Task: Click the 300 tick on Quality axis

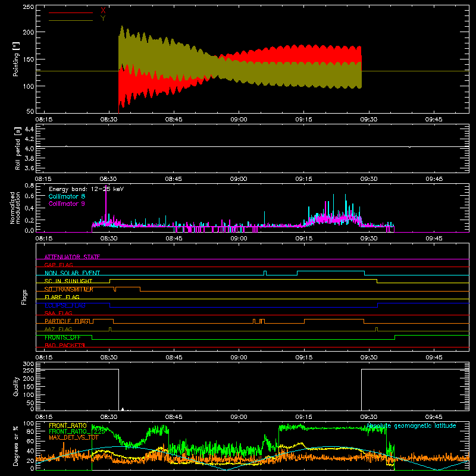Action: (x=29, y=364)
